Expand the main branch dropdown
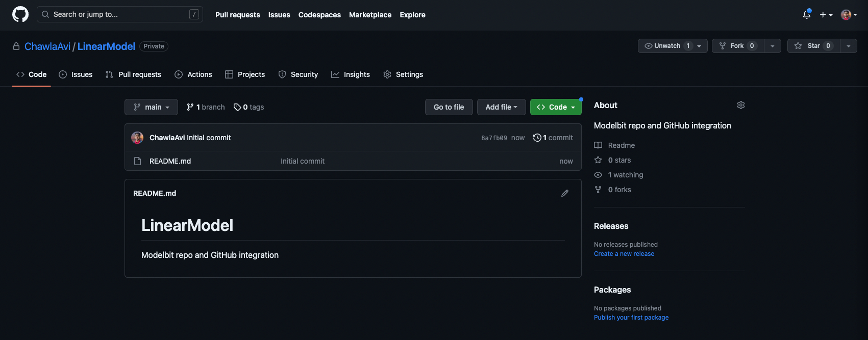This screenshot has height=340, width=868. (x=151, y=107)
